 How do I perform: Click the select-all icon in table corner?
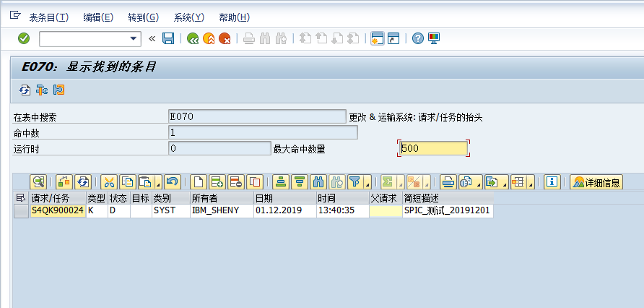(20, 198)
